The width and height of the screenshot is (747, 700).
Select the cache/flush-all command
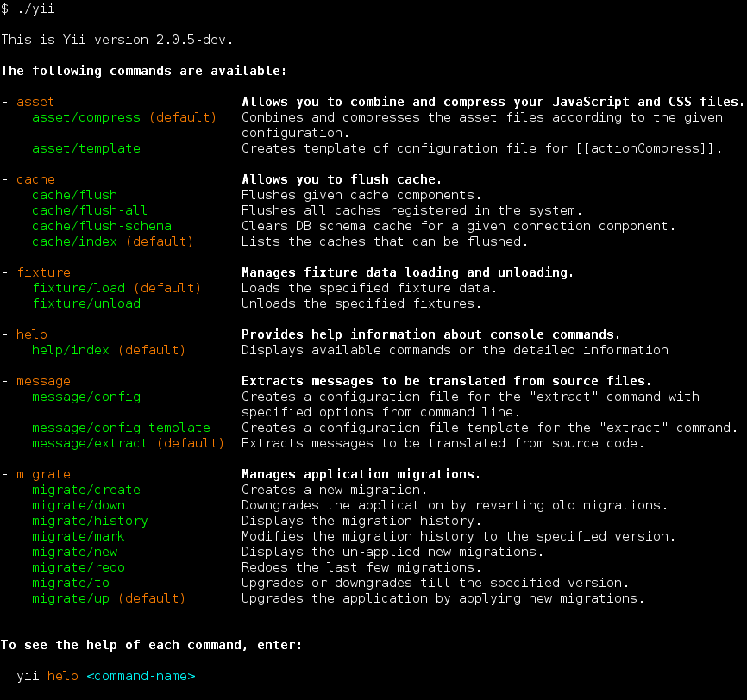click(x=90, y=210)
